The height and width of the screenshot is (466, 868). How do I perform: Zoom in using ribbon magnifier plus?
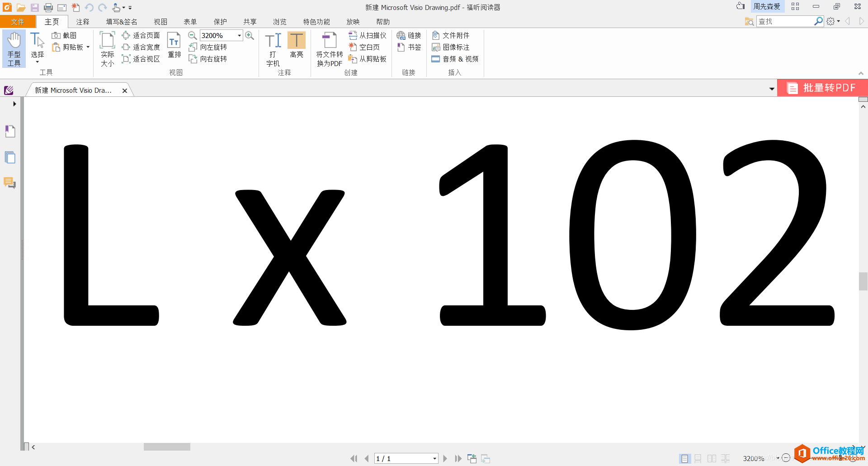[250, 35]
